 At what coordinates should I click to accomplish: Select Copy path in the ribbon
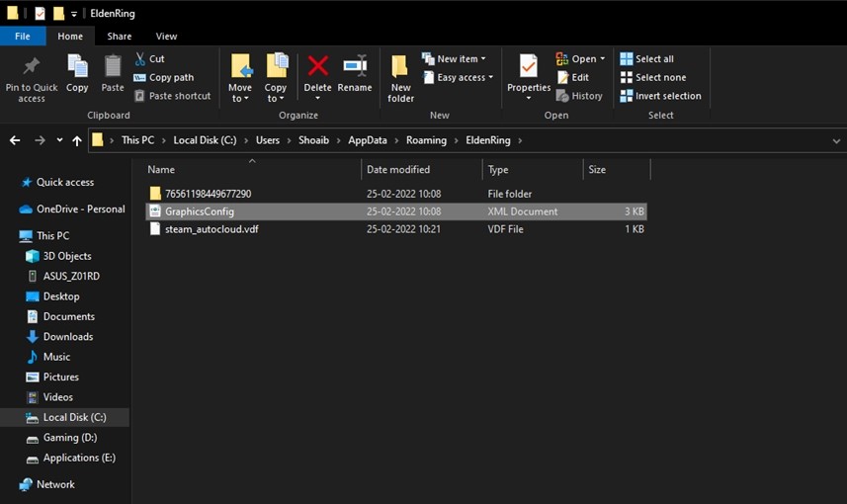pos(164,77)
